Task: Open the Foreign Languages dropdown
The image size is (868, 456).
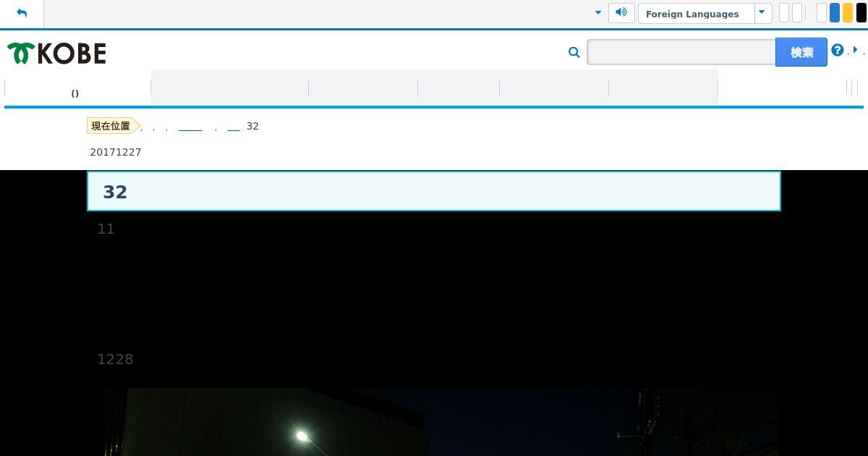Action: 705,13
